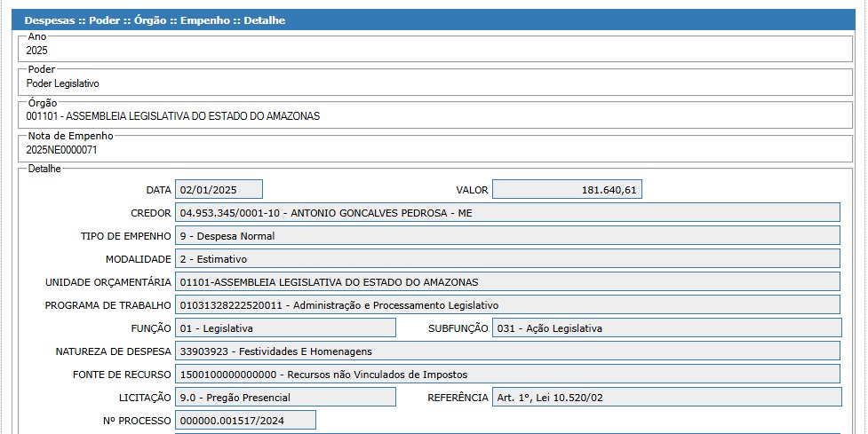This screenshot has width=868, height=434.
Task: Click the Detalhe section legend
Action: 44,169
